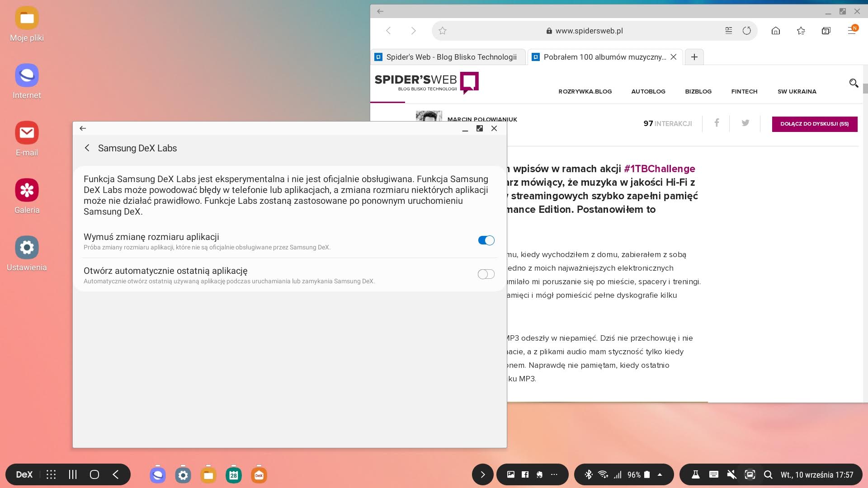Go to browser home page
Screen dimensions: 868x488
coord(776,31)
